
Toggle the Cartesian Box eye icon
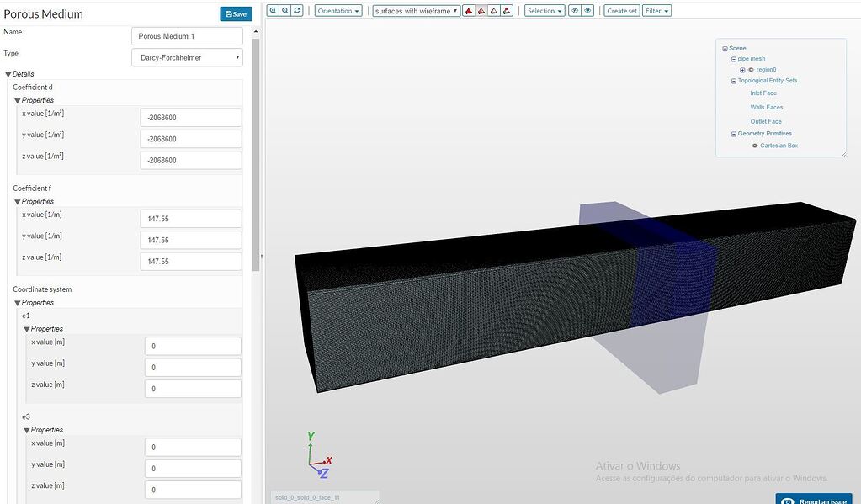point(755,146)
